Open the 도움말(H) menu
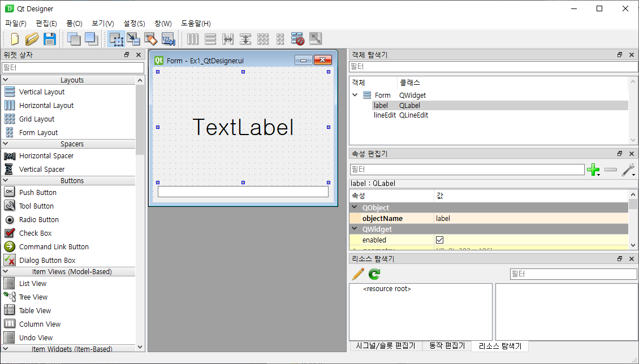This screenshot has width=639, height=364. [196, 24]
